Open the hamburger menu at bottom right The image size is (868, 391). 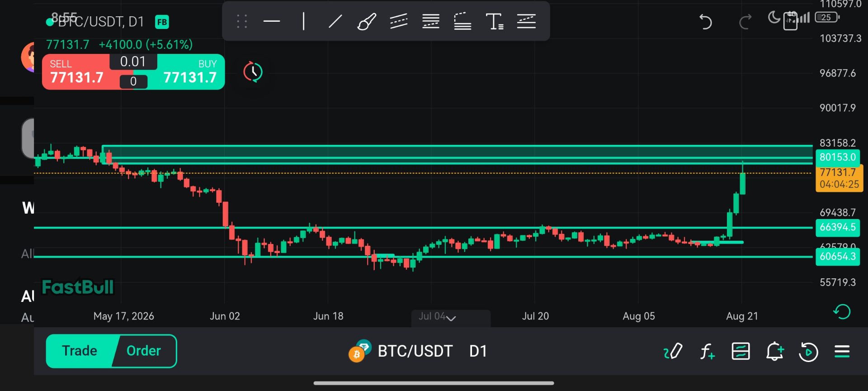click(842, 351)
